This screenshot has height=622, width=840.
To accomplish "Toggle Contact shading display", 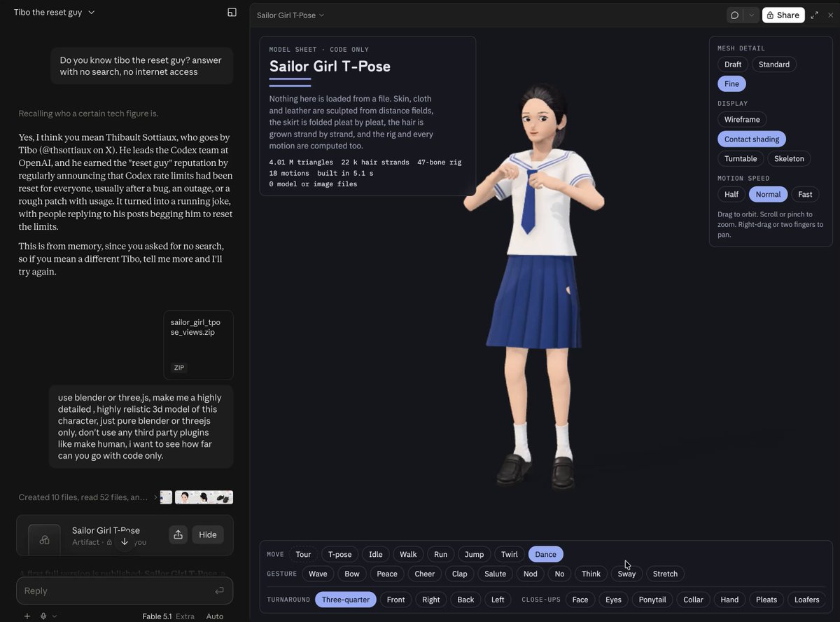I will [752, 139].
